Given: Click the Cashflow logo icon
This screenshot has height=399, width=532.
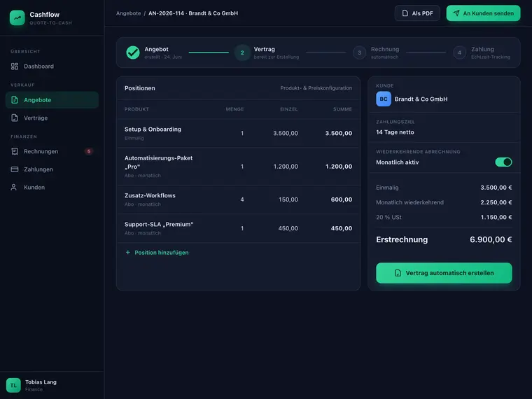Looking at the screenshot, I should 17,17.
